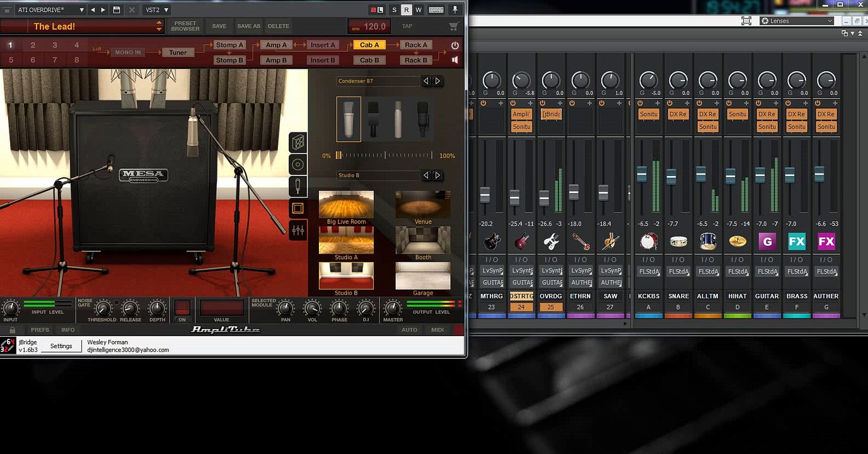Choose the Big Live Room thumbnail

pyautogui.click(x=346, y=205)
